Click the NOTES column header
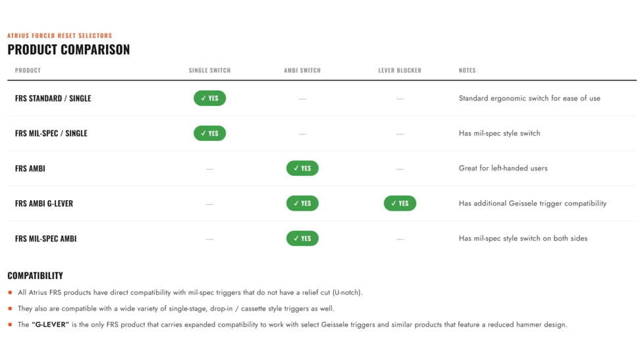This screenshot has width=644, height=362. pos(467,70)
